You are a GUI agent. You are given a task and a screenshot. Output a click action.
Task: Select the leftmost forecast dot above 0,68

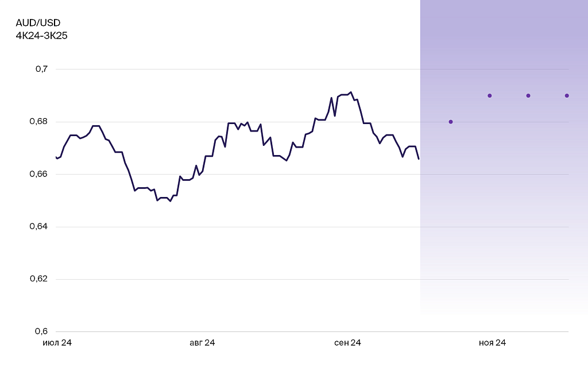point(451,122)
